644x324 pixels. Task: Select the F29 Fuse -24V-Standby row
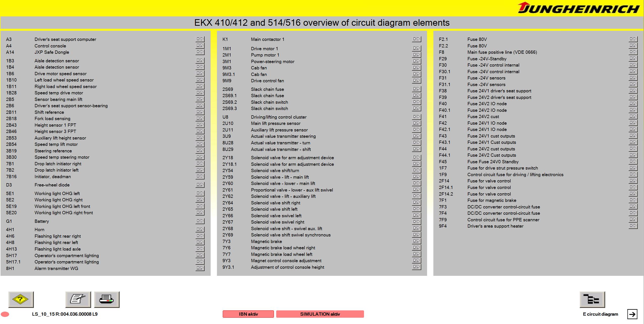coord(538,59)
